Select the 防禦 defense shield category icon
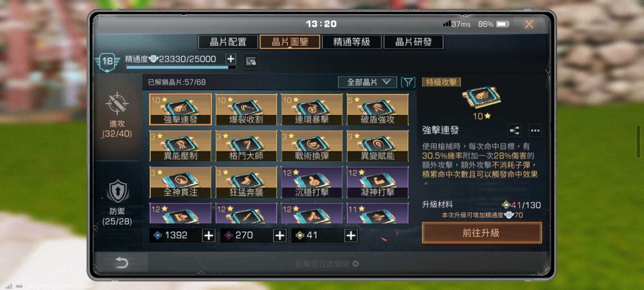This screenshot has width=644, height=290. 118,191
